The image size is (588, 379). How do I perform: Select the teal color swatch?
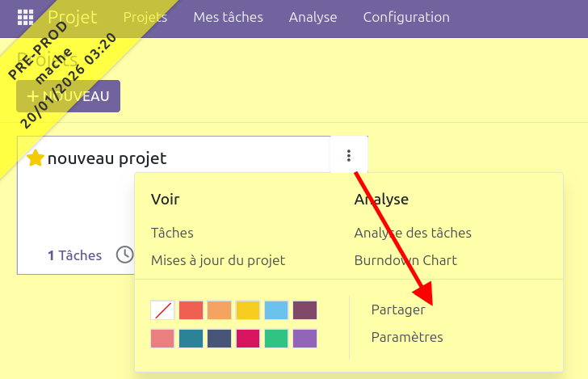pyautogui.click(x=191, y=339)
